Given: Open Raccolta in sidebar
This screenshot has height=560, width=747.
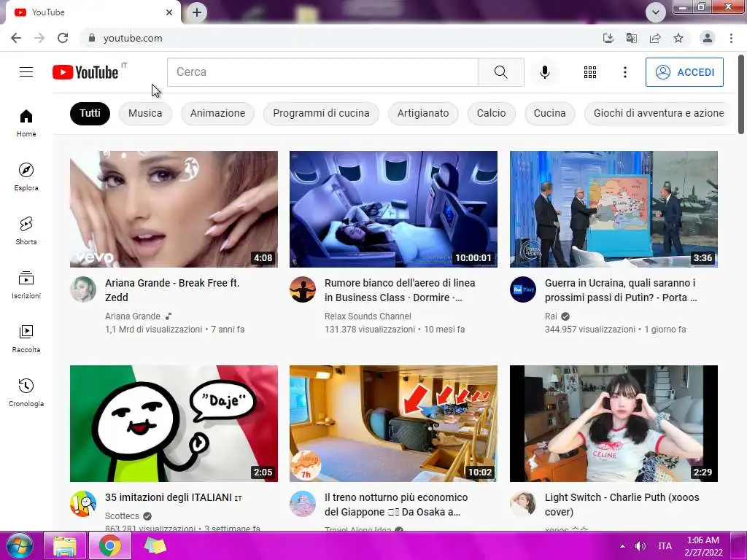Looking at the screenshot, I should (x=26, y=338).
